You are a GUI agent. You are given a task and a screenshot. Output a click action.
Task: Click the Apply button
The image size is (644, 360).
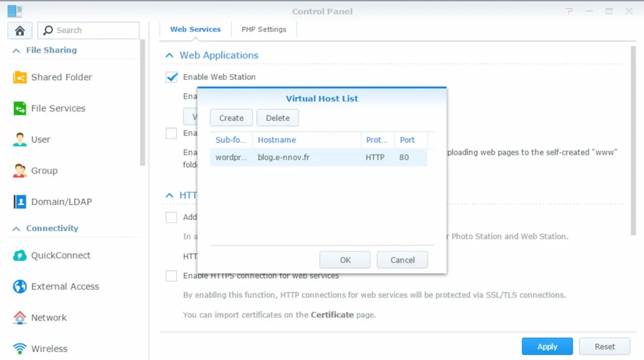[547, 346]
